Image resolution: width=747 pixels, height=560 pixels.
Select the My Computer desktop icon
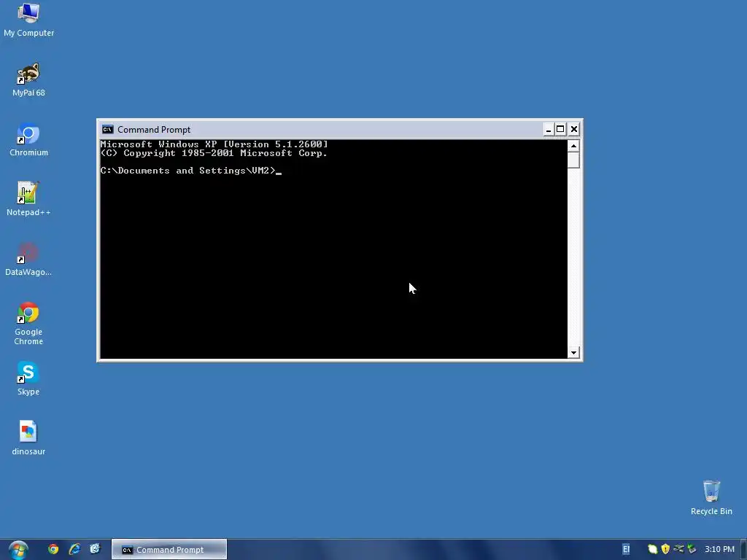click(x=28, y=20)
